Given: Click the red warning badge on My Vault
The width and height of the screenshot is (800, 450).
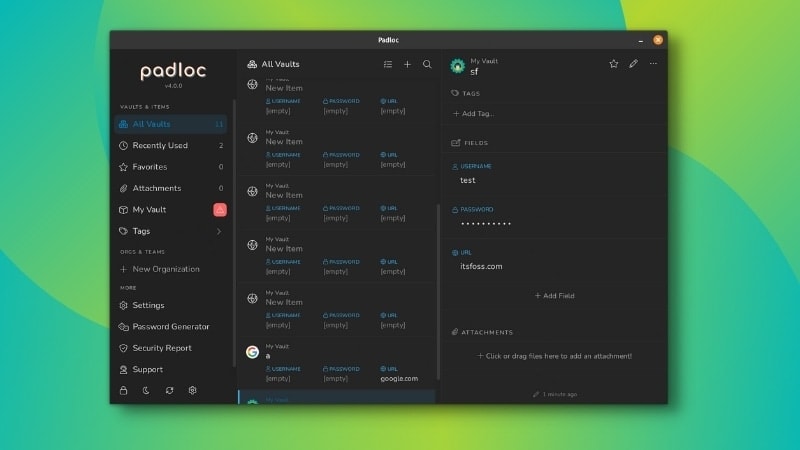Looking at the screenshot, I should tap(220, 210).
